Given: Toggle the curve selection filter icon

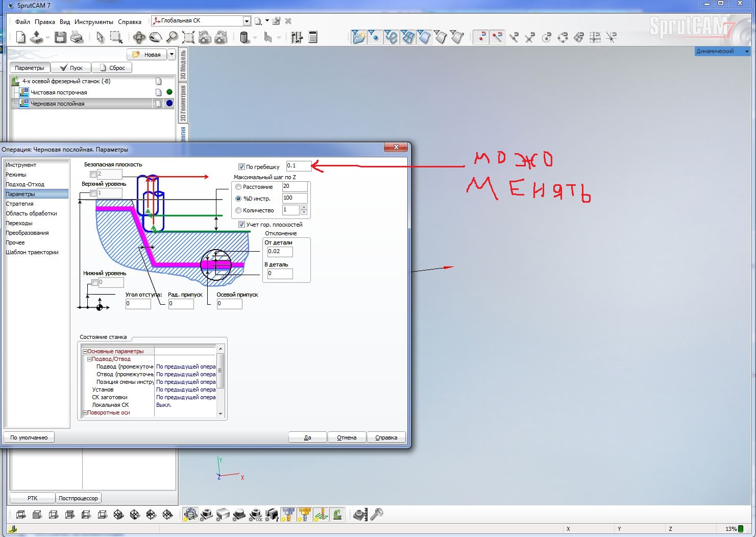Looking at the screenshot, I should click(391, 37).
